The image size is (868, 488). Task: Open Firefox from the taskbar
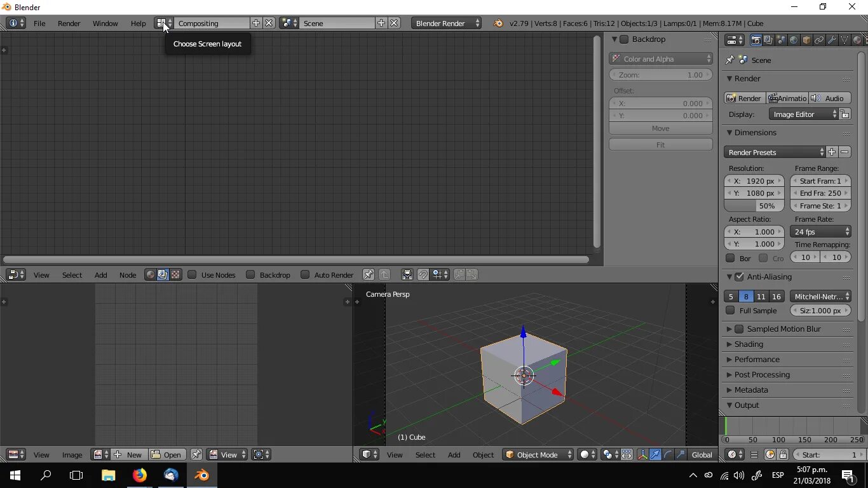(x=140, y=475)
